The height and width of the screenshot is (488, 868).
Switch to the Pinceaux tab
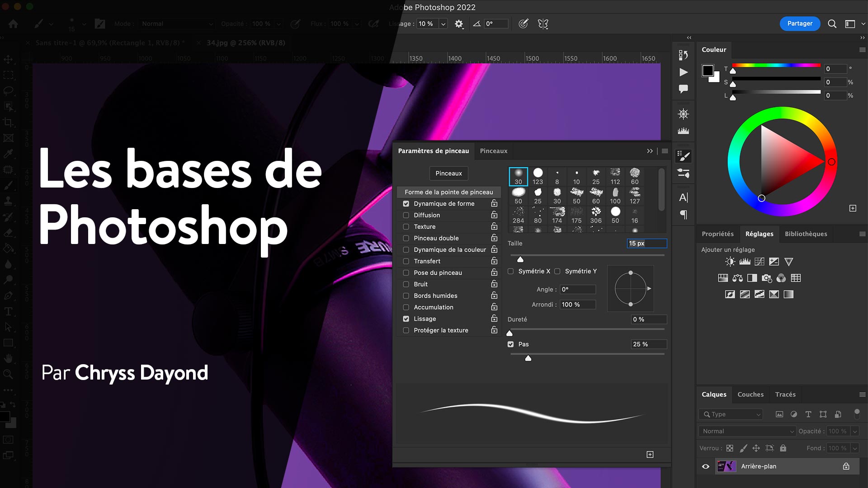pos(494,151)
